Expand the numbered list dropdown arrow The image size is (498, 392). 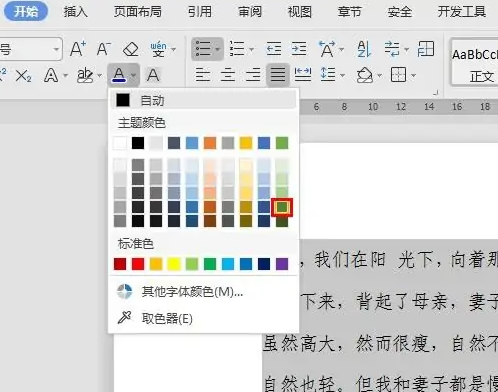[x=252, y=49]
